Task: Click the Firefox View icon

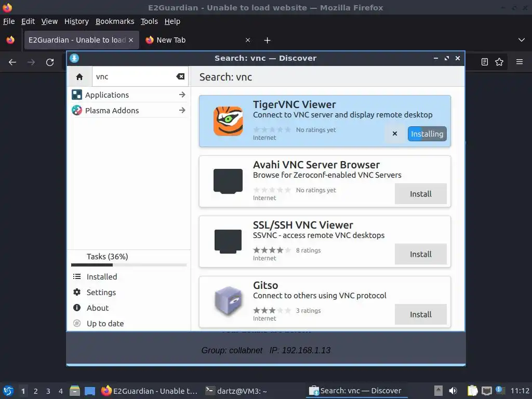Action: click(10, 40)
